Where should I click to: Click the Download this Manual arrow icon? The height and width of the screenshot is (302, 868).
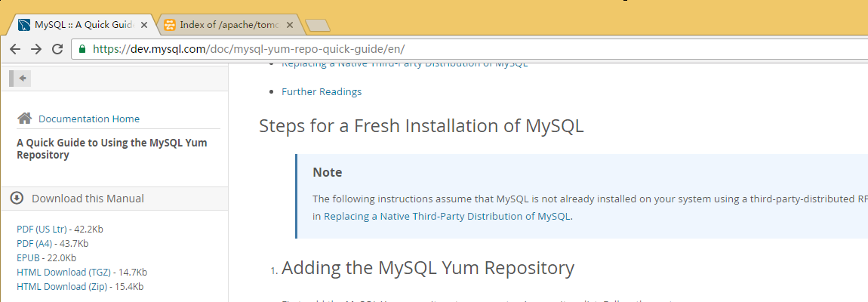click(17, 198)
